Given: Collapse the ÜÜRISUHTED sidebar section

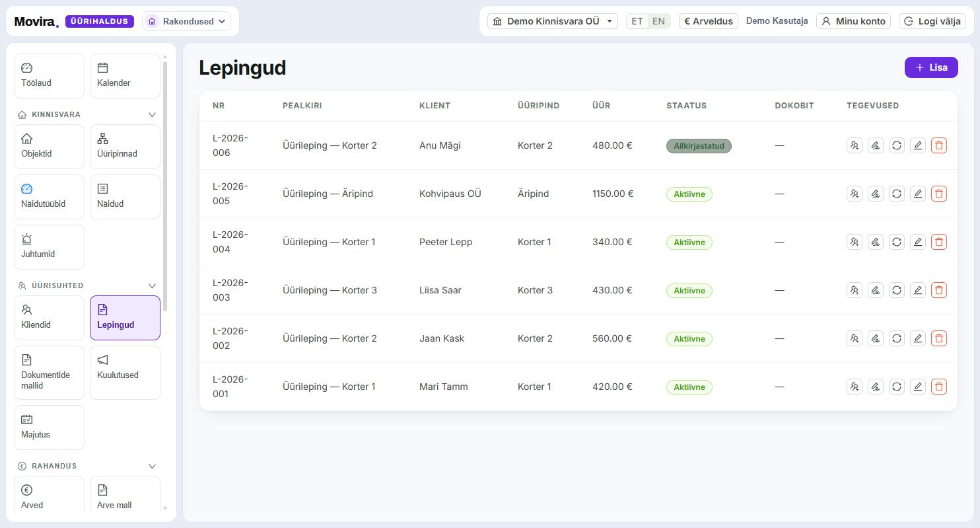Looking at the screenshot, I should [x=152, y=285].
